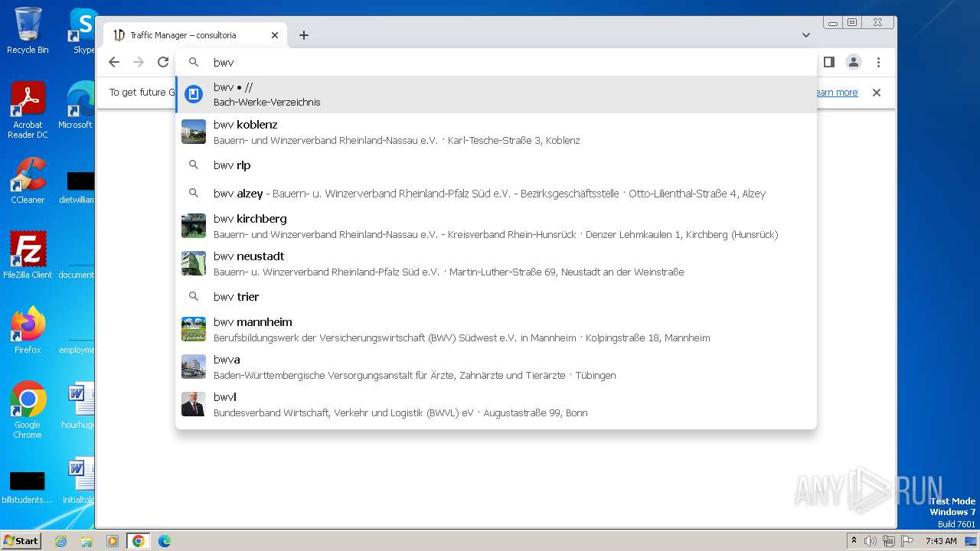Choose the bwv rlp suggestion

pos(496,165)
